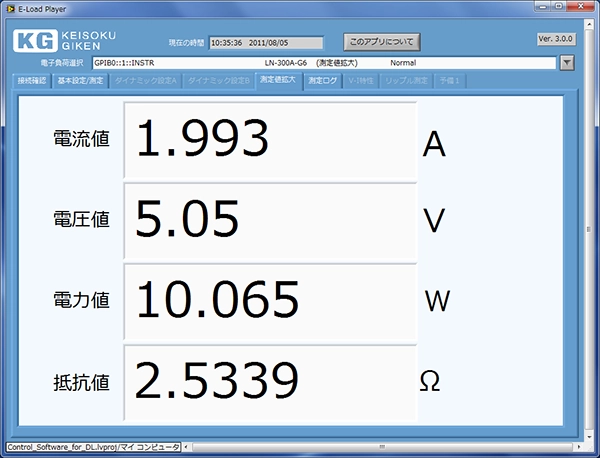This screenshot has height=458, width=600.
Task: Open the 予備1 tab
Action: coord(450,81)
